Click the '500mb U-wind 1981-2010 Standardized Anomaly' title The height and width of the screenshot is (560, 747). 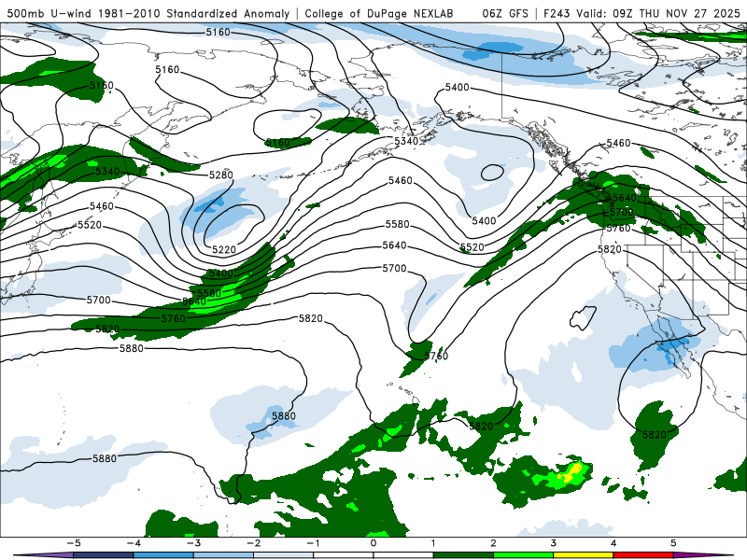coord(148,13)
